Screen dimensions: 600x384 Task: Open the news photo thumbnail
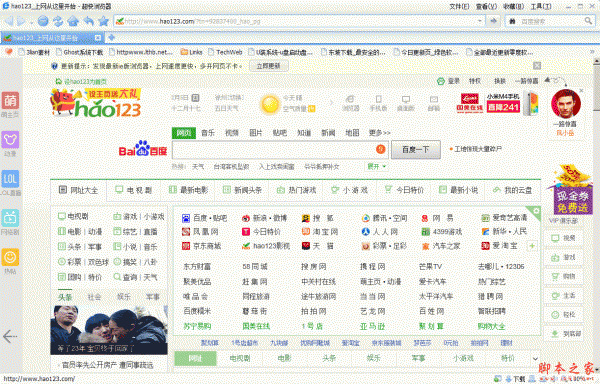[x=109, y=330]
